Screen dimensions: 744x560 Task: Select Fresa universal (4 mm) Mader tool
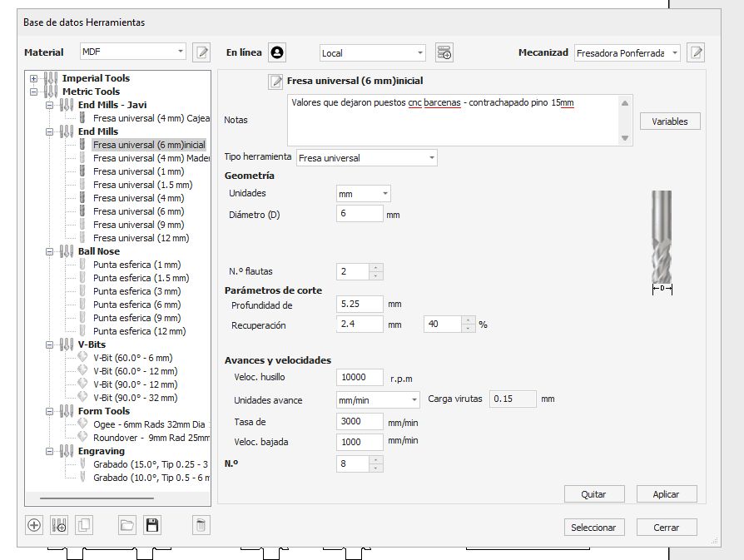(151, 158)
